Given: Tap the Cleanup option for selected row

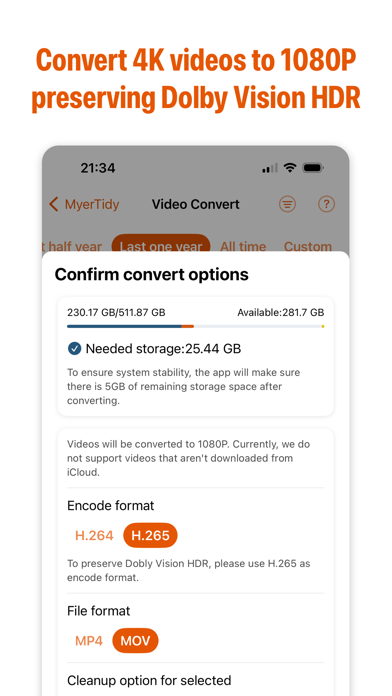Looking at the screenshot, I should pyautogui.click(x=149, y=680).
